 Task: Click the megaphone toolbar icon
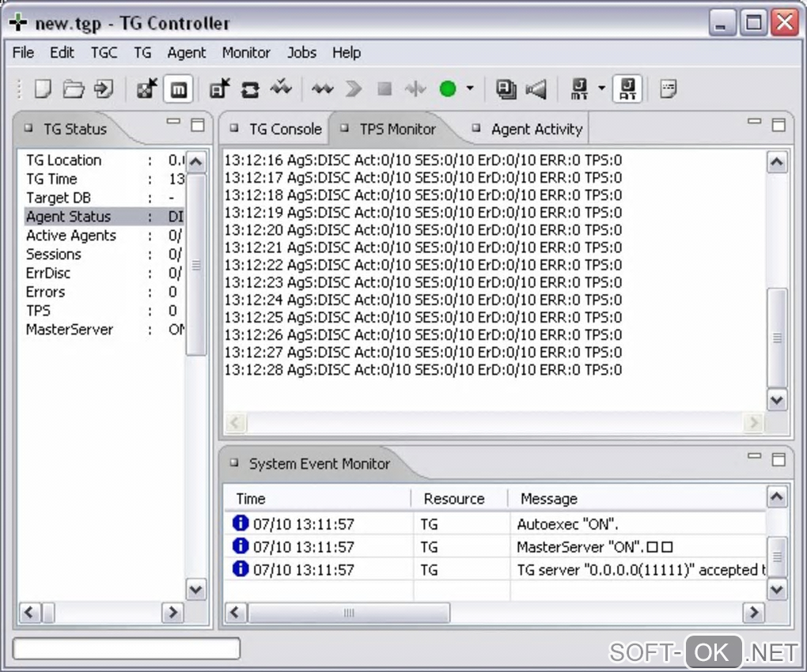tap(536, 89)
